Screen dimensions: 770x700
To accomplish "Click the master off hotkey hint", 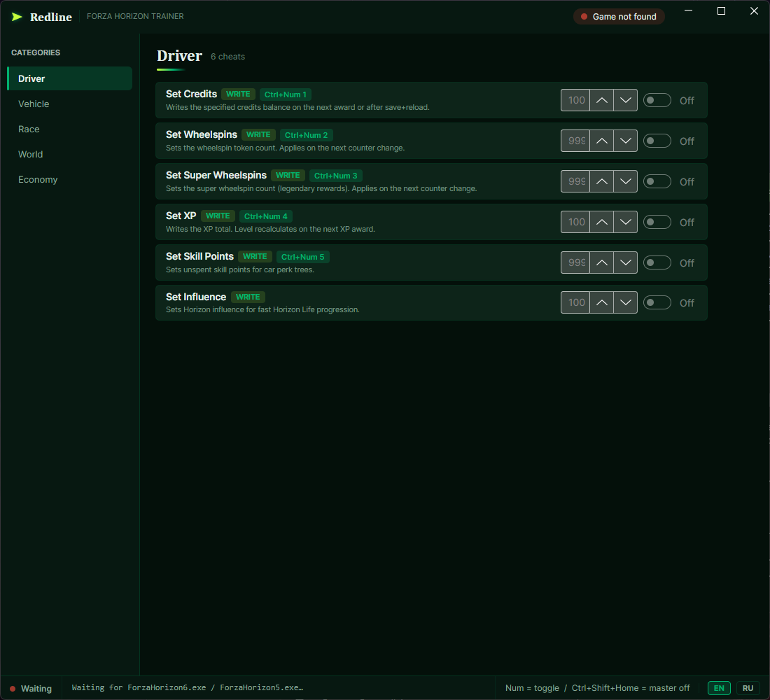I will point(631,688).
